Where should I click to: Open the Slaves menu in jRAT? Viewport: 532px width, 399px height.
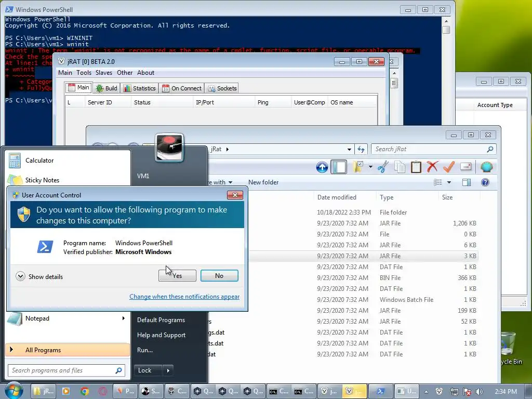click(104, 73)
